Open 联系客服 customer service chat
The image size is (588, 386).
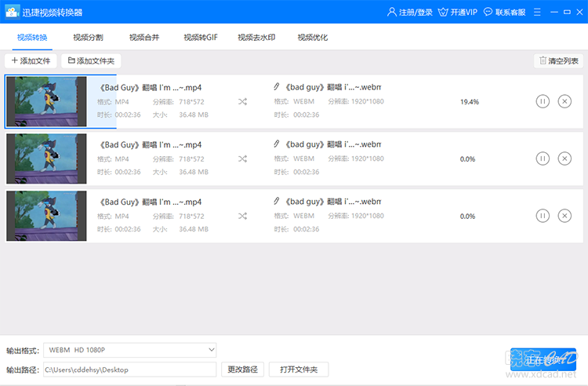pos(504,12)
